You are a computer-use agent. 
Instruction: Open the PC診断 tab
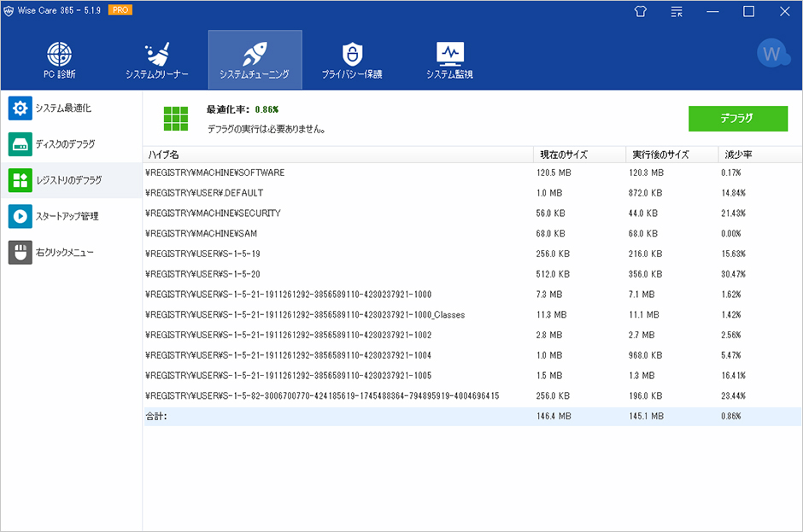tap(60, 60)
